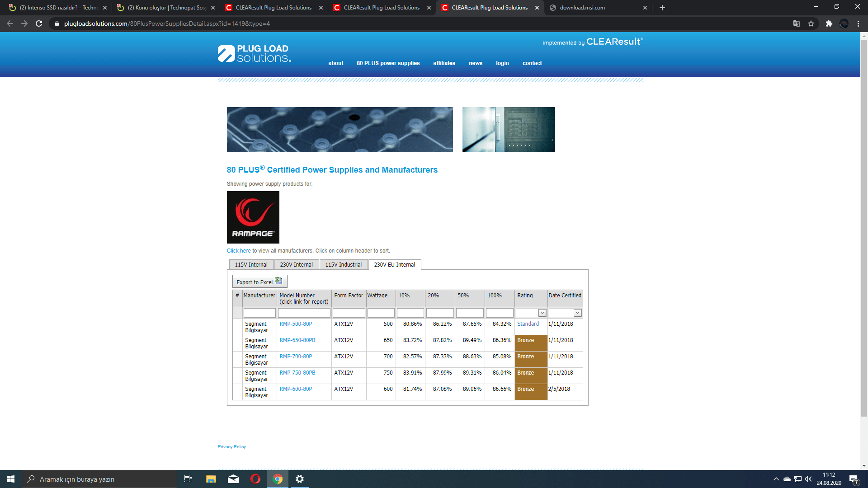Open a new browser tab
Screen dimensions: 868x488
pyautogui.click(x=662, y=8)
